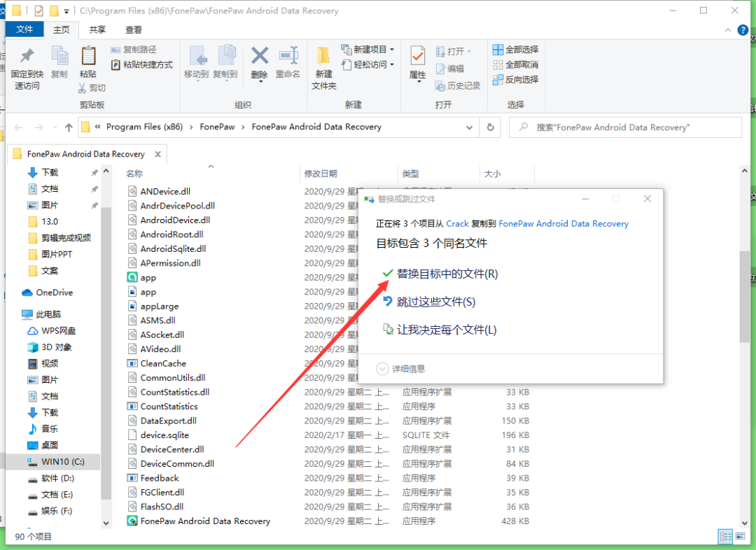Open the Easy access dropdown
The image size is (756, 550).
[x=367, y=64]
